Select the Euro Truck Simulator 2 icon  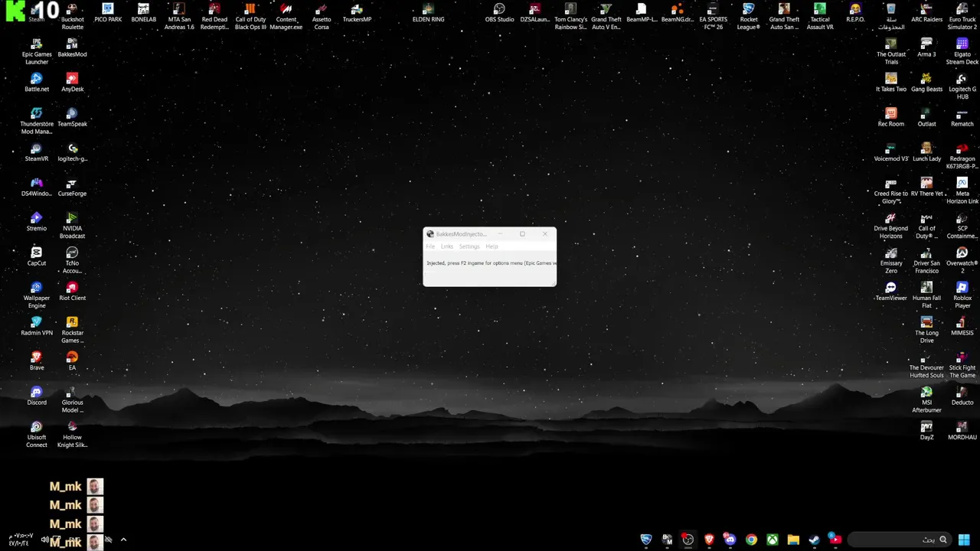tap(962, 18)
